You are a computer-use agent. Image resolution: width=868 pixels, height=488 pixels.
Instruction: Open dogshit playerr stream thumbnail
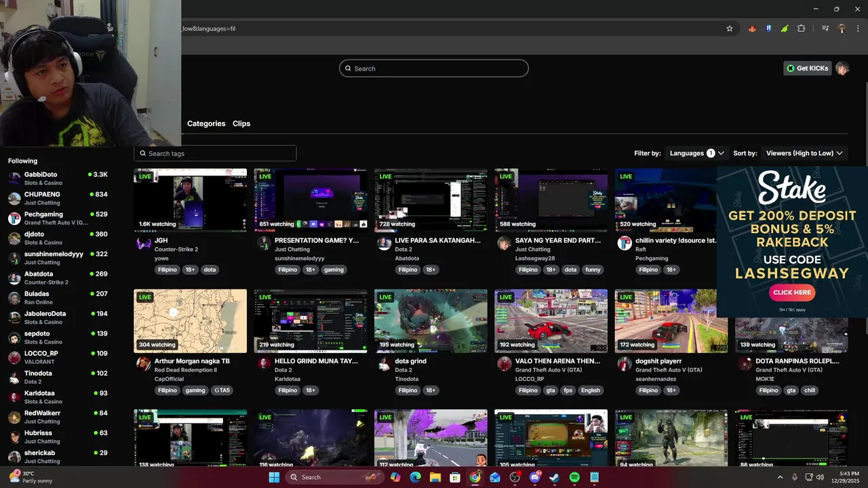click(671, 321)
